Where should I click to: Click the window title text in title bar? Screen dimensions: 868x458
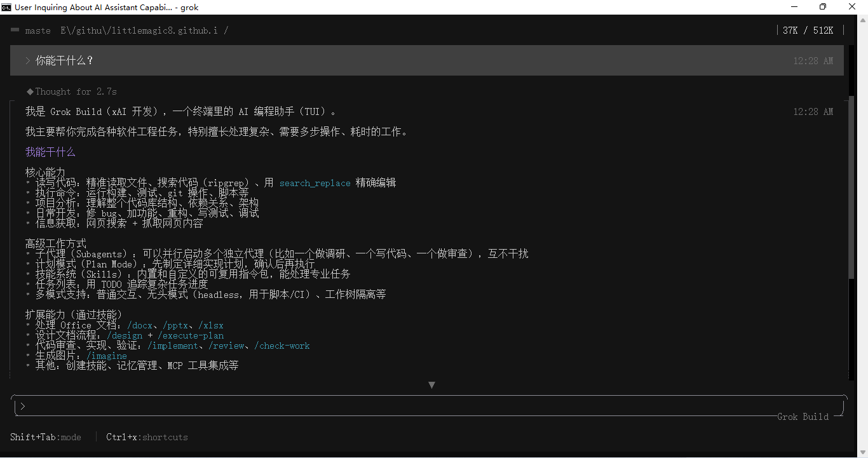[107, 8]
